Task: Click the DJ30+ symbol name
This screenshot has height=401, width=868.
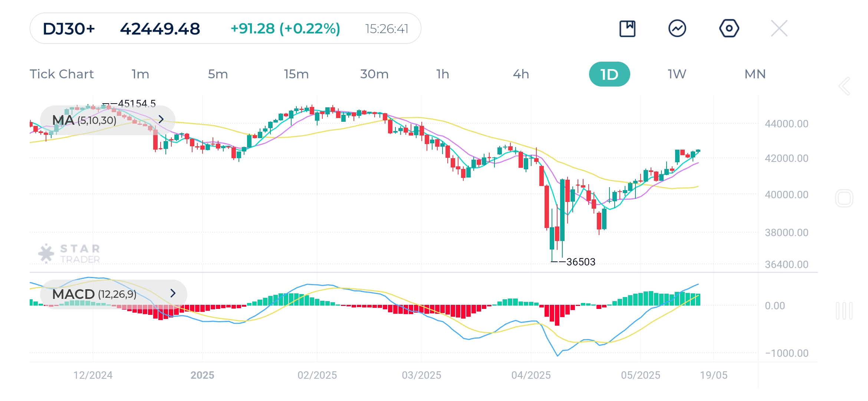Action: pyautogui.click(x=69, y=29)
